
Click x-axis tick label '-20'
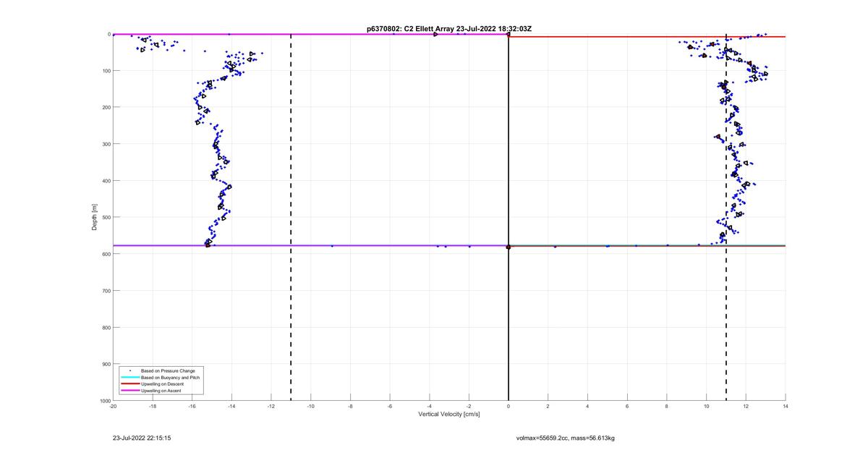tap(113, 407)
